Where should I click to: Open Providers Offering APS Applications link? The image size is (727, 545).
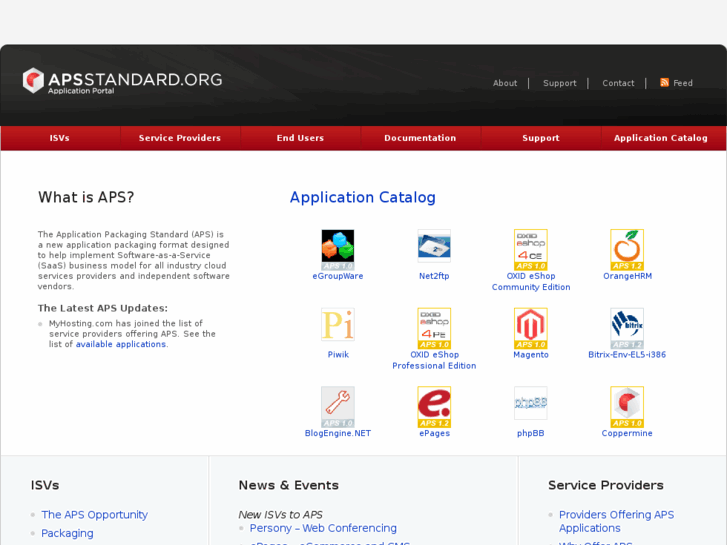tap(616, 521)
